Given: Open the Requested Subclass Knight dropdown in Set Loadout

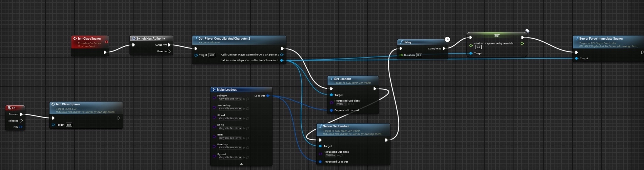Looking at the screenshot, I should [x=341, y=104].
